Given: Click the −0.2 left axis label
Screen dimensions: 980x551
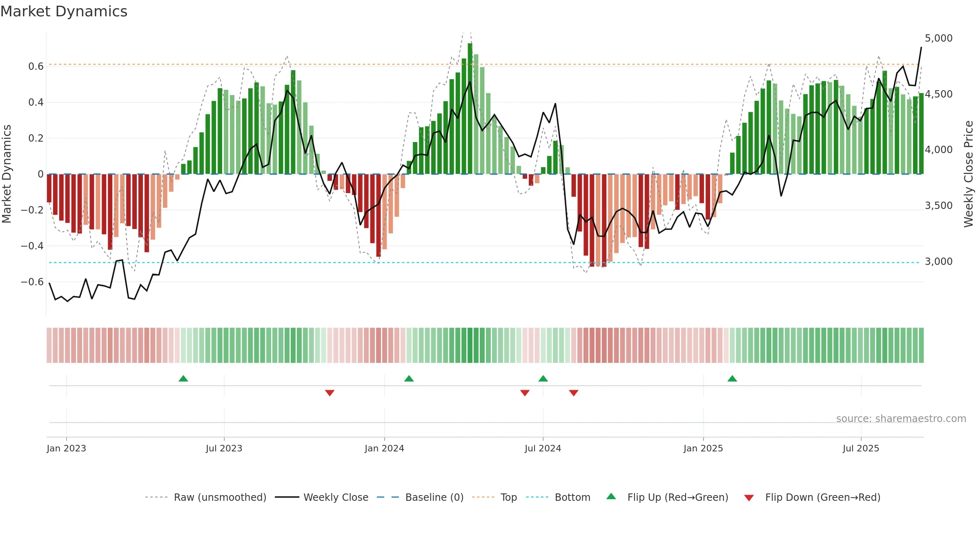Looking at the screenshot, I should (x=32, y=210).
